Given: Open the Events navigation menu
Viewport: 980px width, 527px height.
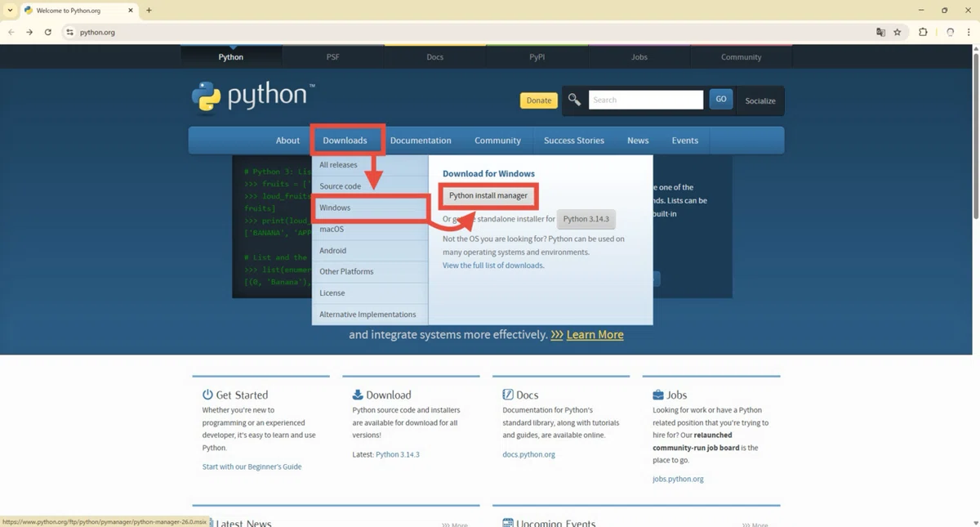Looking at the screenshot, I should [x=684, y=141].
